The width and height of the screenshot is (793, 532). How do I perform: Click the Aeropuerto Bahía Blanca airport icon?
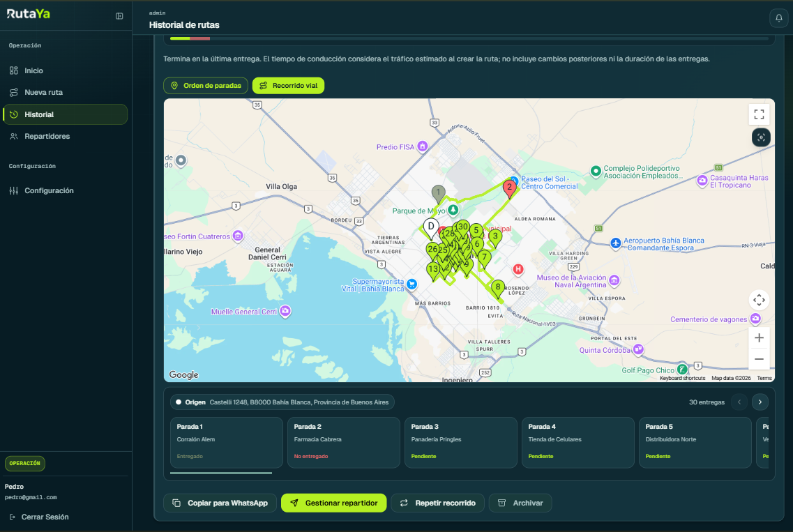[x=615, y=243]
